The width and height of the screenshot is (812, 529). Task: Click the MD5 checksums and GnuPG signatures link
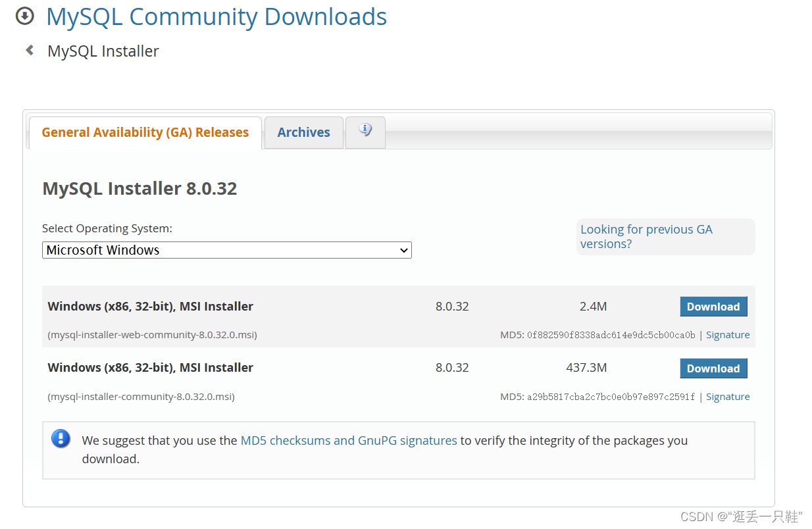349,440
